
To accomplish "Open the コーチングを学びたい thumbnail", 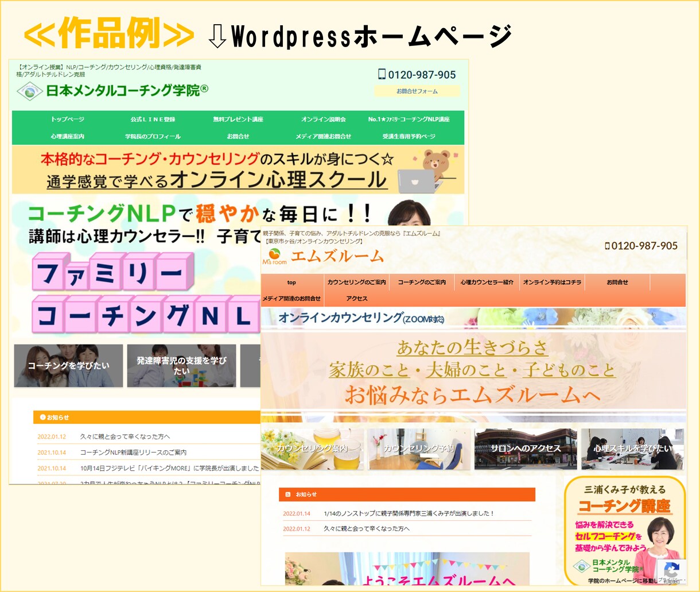I will (x=68, y=365).
